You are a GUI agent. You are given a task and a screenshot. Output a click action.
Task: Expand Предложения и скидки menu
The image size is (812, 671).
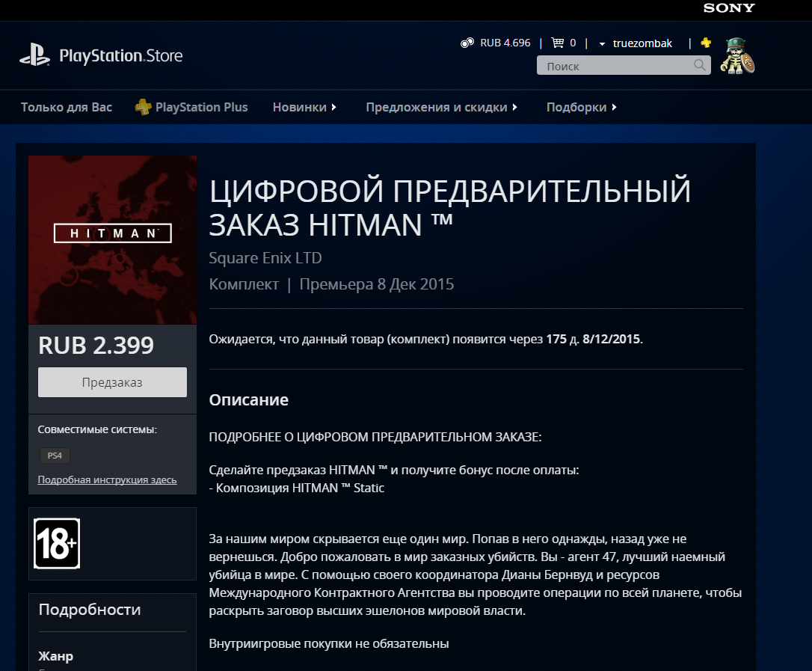coord(441,107)
